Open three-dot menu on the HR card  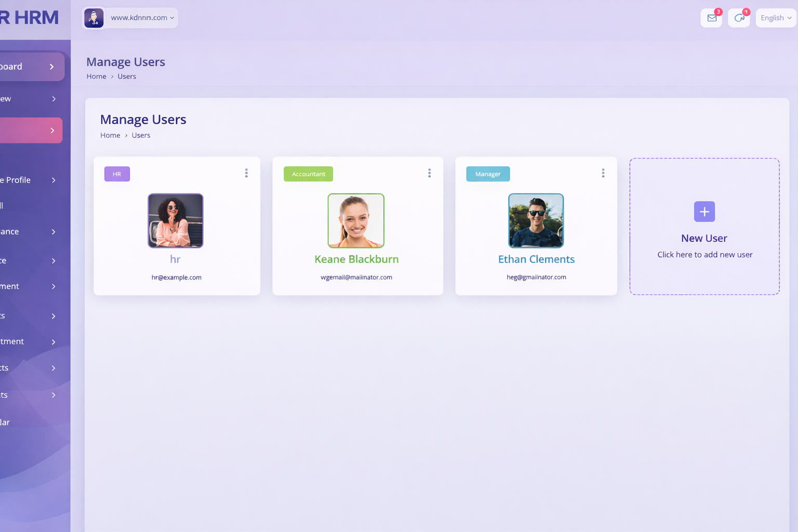(246, 173)
